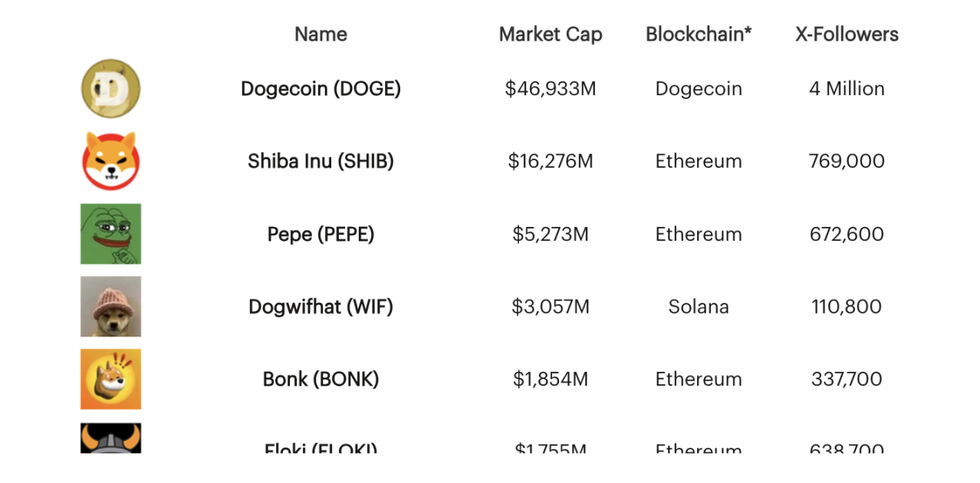
Task: Click Dogecoin's $46,933M market cap value
Action: [x=551, y=89]
